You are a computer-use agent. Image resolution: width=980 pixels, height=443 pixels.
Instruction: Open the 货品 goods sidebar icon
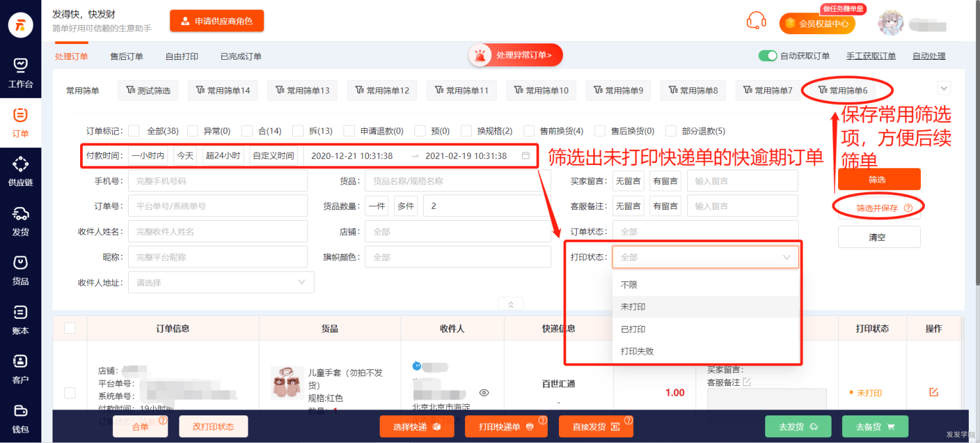click(x=20, y=269)
